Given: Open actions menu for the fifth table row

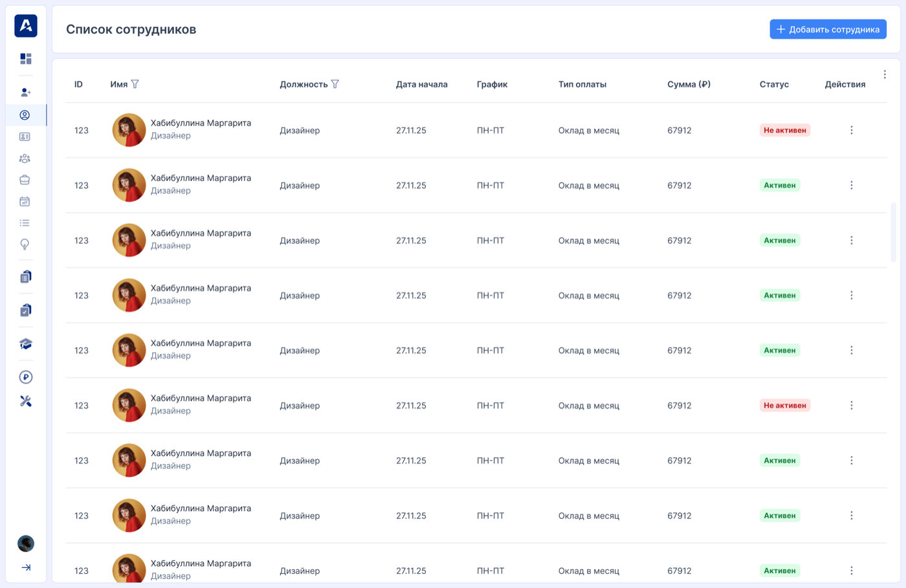Looking at the screenshot, I should click(x=852, y=350).
